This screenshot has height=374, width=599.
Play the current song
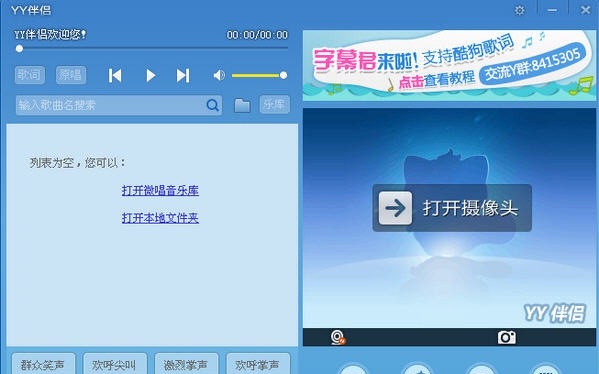click(151, 76)
